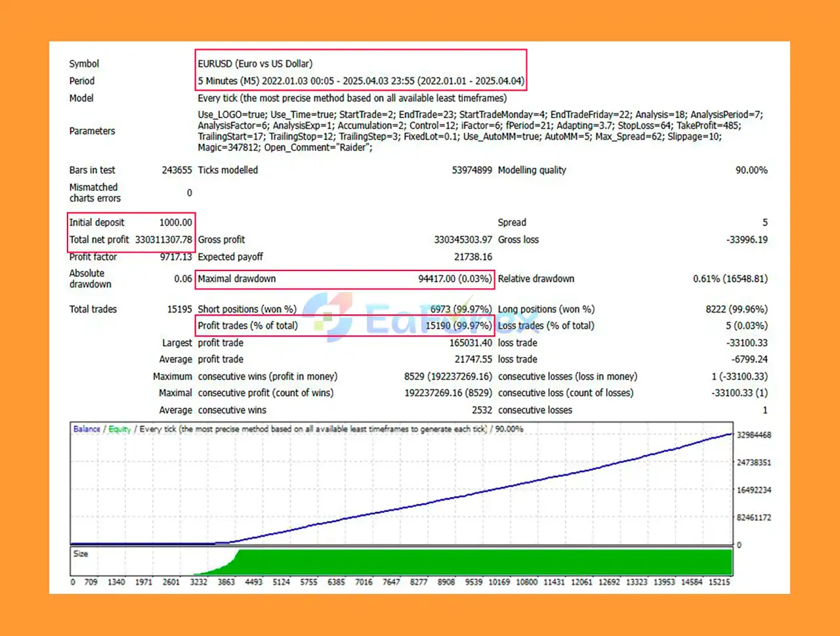Select the Initial deposit value 1000.00
The width and height of the screenshot is (840, 636).
[175, 223]
